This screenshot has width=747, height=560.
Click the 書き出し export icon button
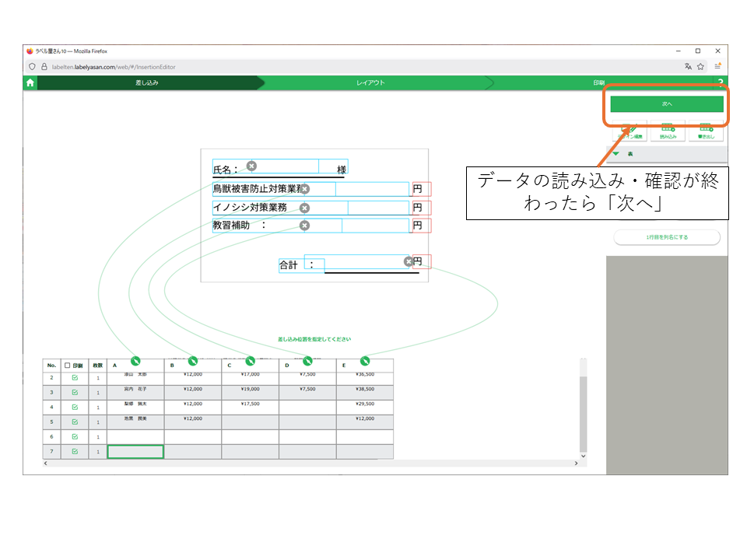706,130
